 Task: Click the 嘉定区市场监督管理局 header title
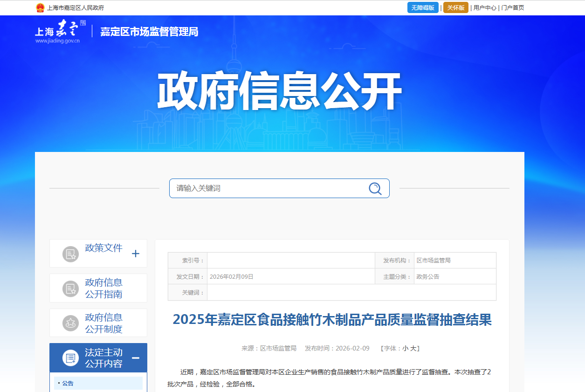pyautogui.click(x=149, y=32)
